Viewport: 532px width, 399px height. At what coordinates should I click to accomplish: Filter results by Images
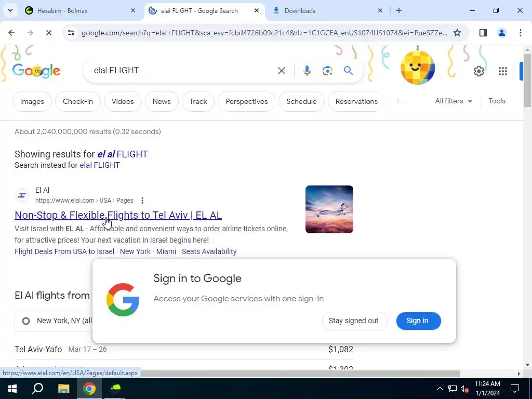tap(32, 101)
